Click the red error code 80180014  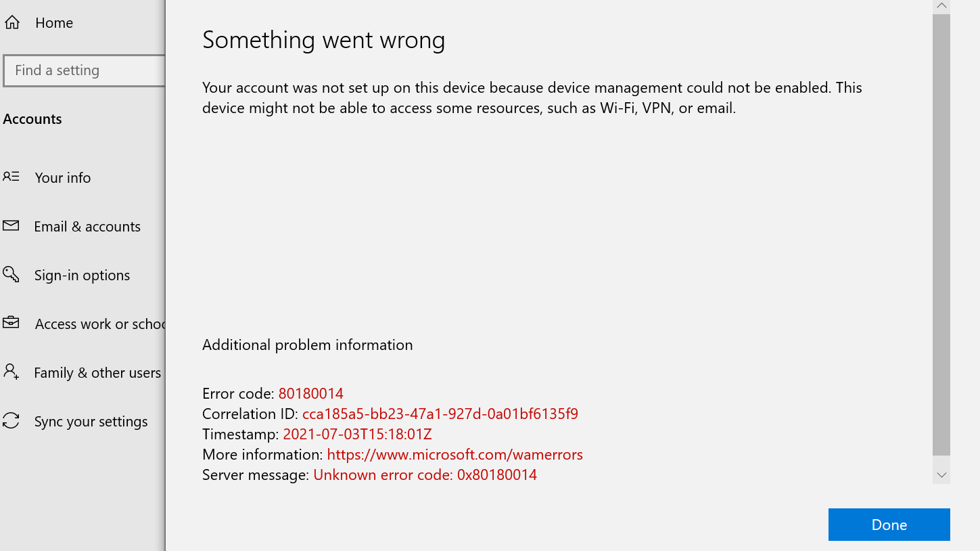[311, 393]
